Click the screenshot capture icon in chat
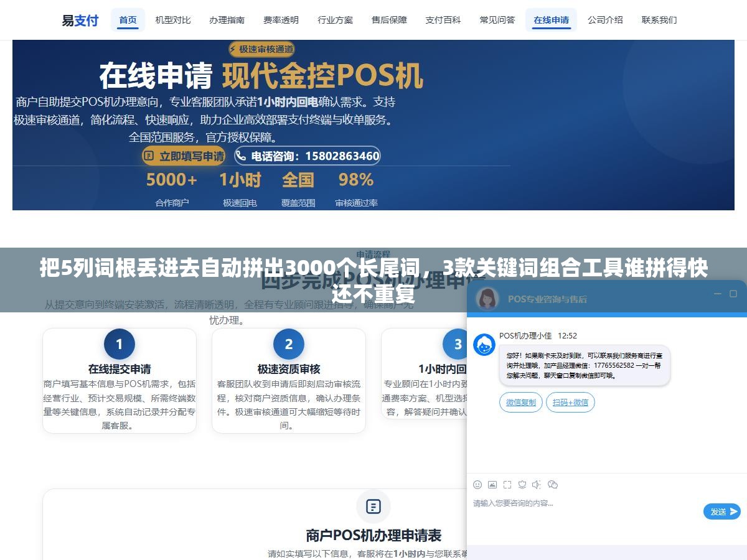This screenshot has width=747, height=560. point(507,485)
